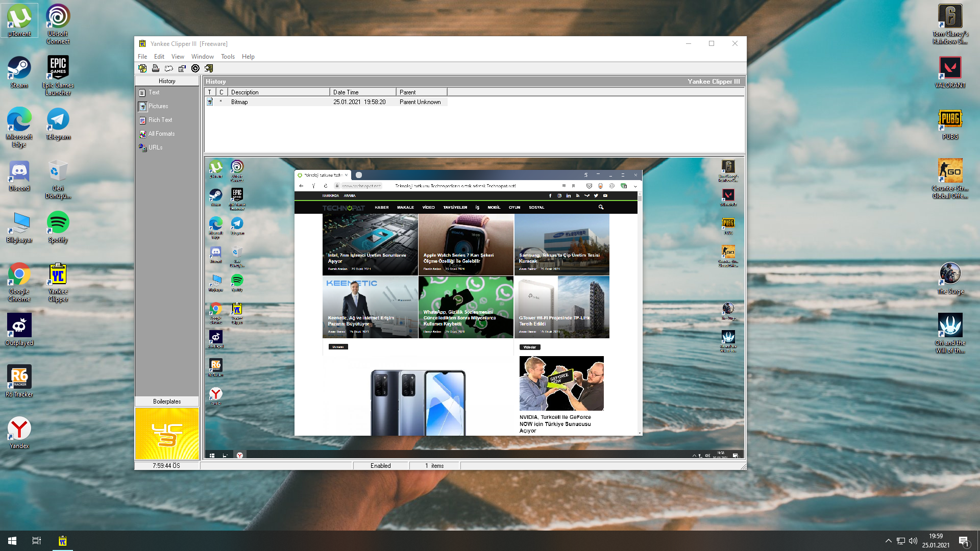Select the Pictures history category
This screenshot has height=551, width=980.
pyautogui.click(x=158, y=106)
